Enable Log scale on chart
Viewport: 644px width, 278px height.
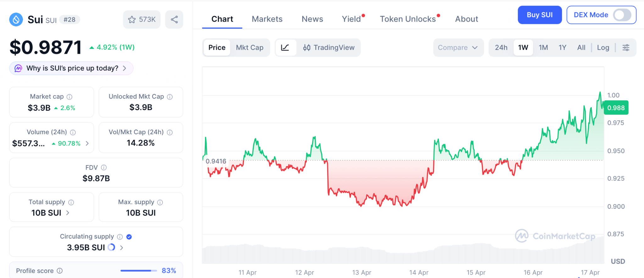tap(603, 48)
